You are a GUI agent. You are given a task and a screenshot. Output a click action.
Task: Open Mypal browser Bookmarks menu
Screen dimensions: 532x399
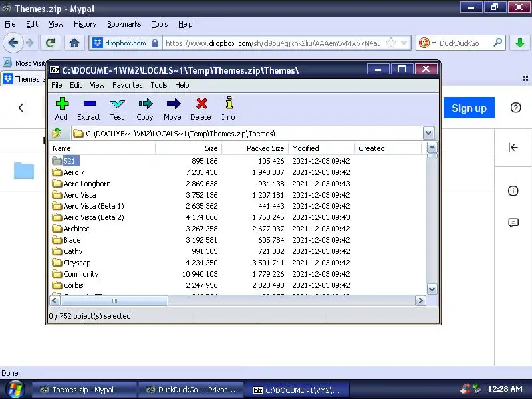pos(124,24)
